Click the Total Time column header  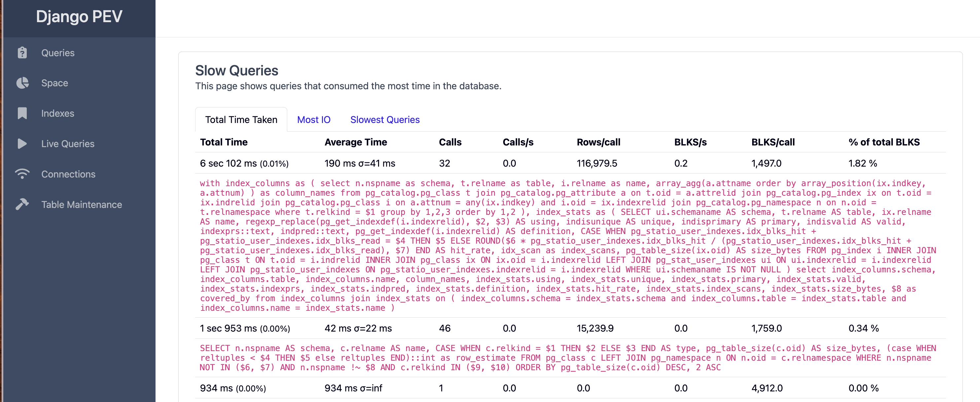tap(224, 142)
